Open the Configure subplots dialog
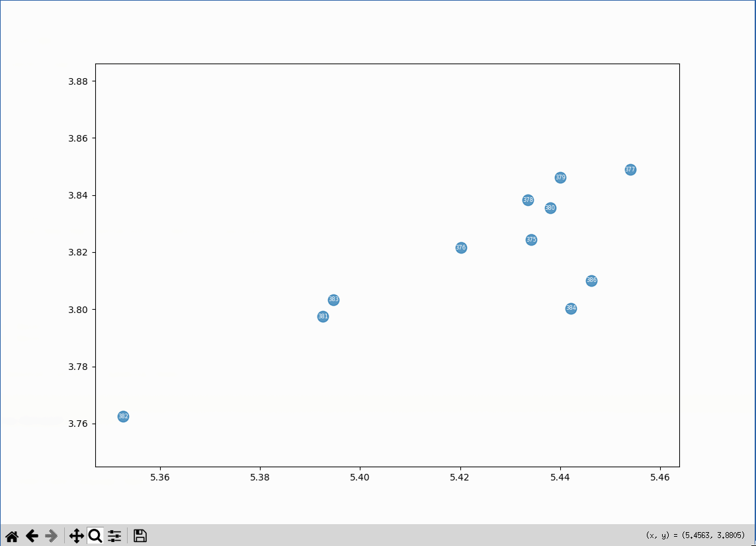This screenshot has width=756, height=546. pos(114,536)
